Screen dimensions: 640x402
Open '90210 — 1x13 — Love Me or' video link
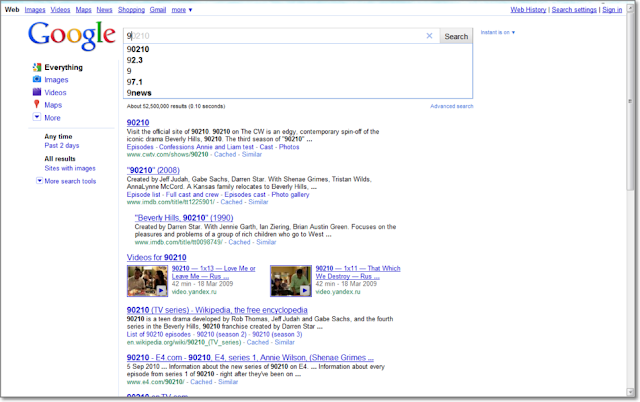(213, 269)
